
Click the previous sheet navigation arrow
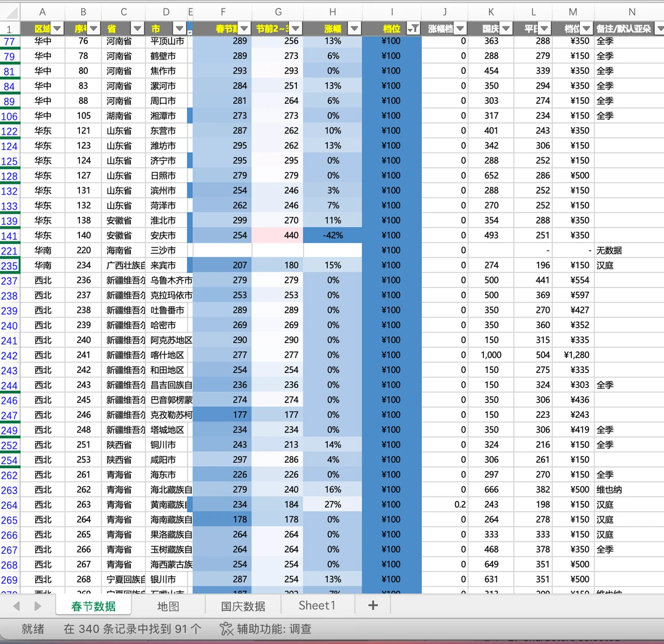17,606
